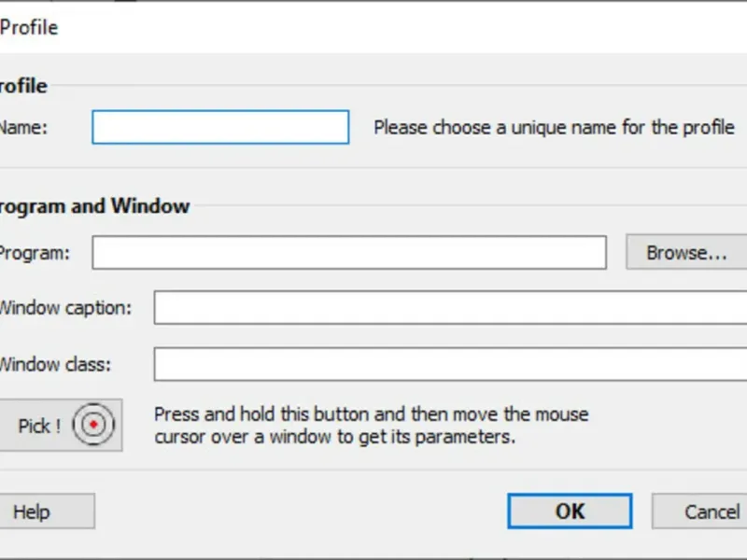Screen dimensions: 747x560
Task: Click the bold Profile group heading
Action: [x=22, y=86]
